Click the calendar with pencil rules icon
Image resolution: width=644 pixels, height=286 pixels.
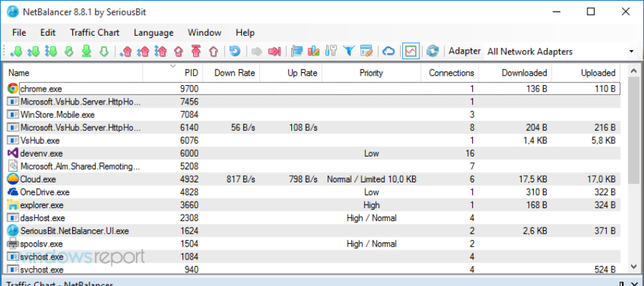[366, 51]
